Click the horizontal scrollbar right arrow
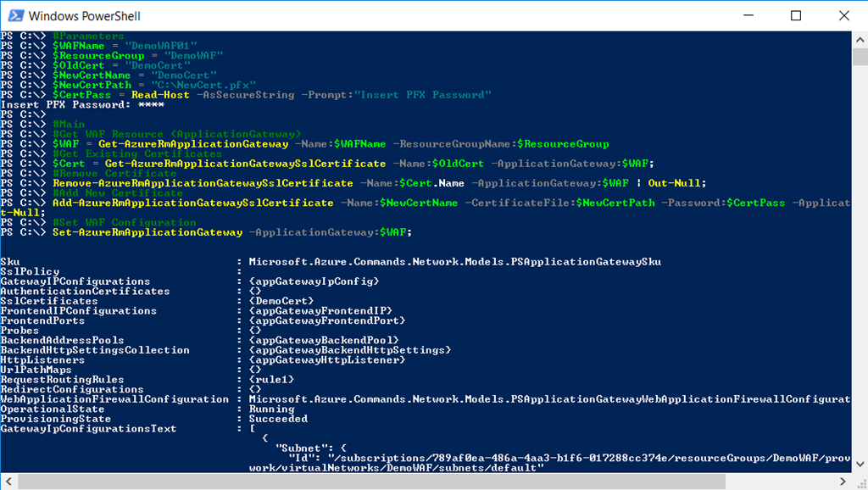The image size is (868, 490). (x=843, y=482)
